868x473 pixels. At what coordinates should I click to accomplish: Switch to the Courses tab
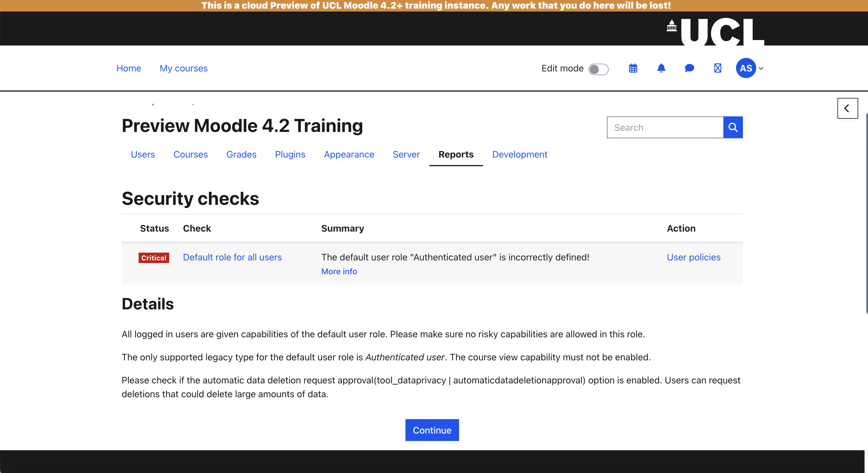pos(191,154)
